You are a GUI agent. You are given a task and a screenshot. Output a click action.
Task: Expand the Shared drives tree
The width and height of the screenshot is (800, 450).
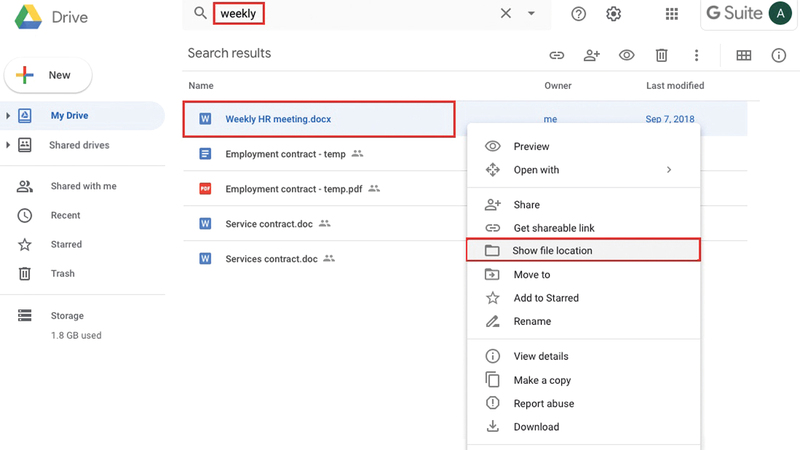9,146
